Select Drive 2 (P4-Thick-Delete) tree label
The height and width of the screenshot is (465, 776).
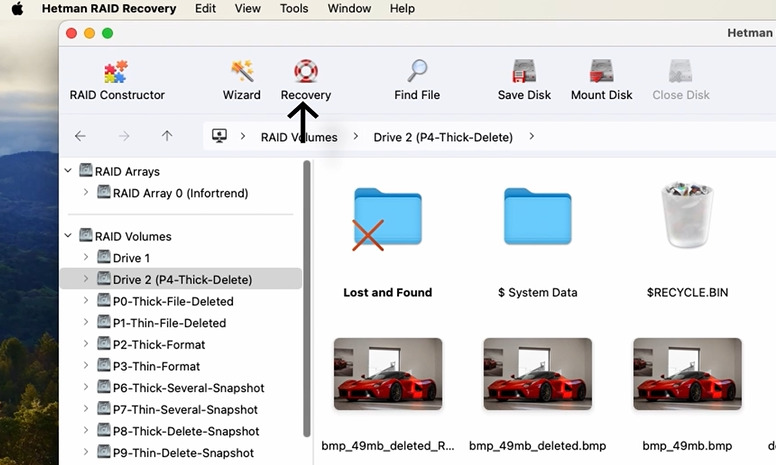coord(183,279)
